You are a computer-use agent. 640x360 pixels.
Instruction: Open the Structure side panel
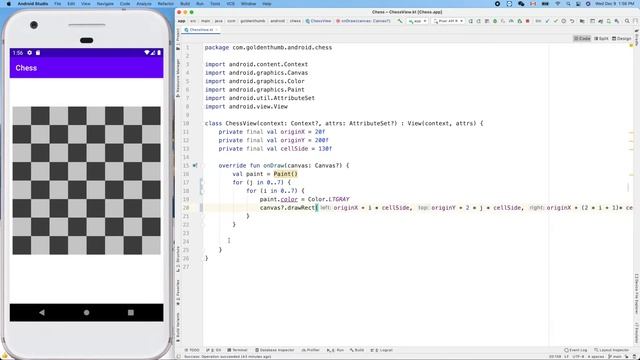[178, 259]
